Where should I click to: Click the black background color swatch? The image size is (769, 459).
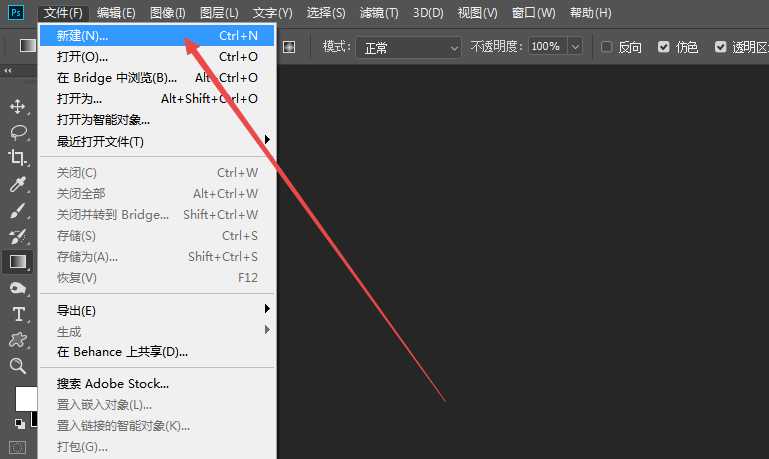[34, 420]
